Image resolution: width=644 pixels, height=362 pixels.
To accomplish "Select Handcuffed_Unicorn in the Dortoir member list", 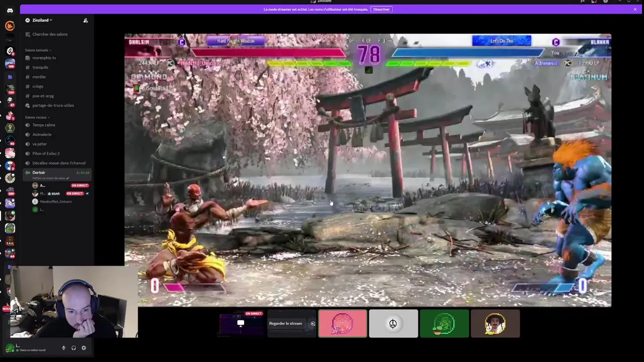I will pos(56,202).
